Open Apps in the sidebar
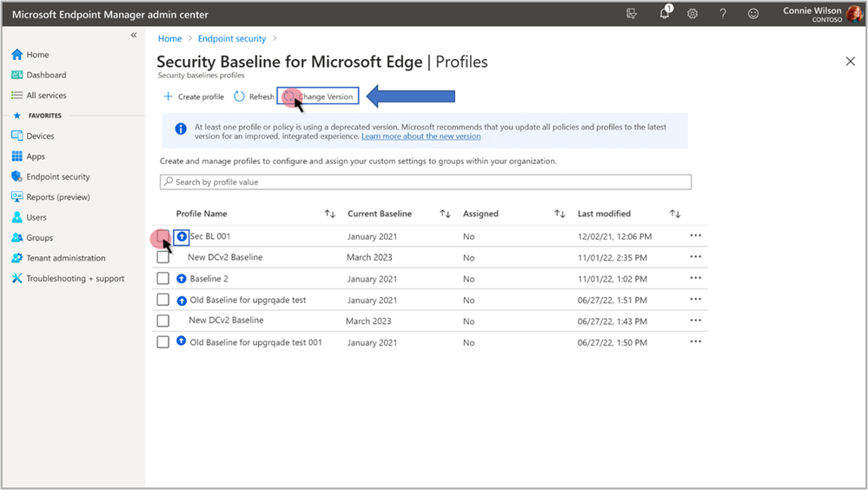 (28, 156)
